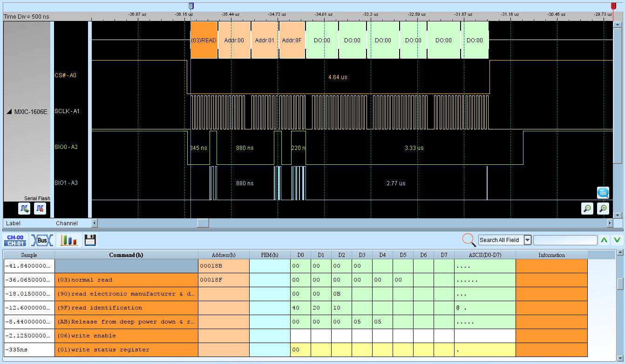Image resolution: width=625 pixels, height=364 pixels.
Task: Select the red T trigger marker on the ruler
Action: (613, 6)
